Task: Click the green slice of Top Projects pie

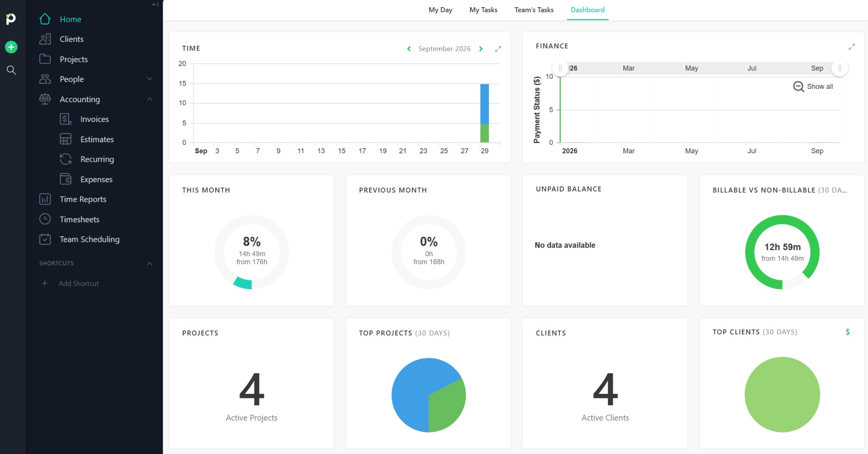Action: [446, 407]
